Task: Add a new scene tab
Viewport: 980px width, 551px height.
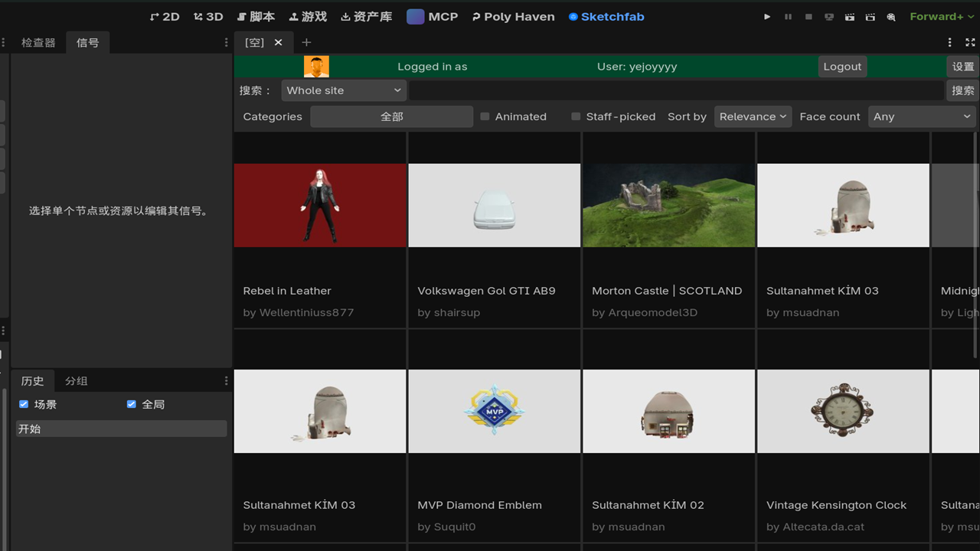Action: [306, 43]
